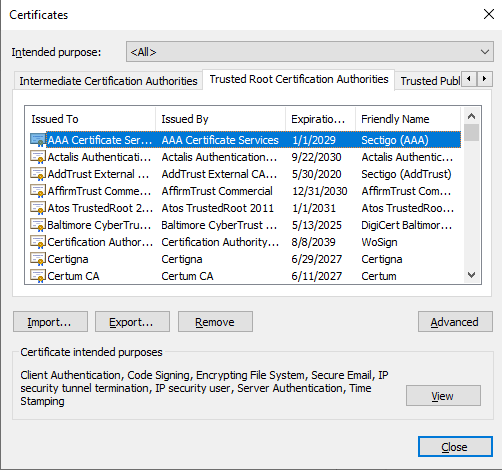This screenshot has width=502, height=470.
Task: Sort by the Friendly Name column header
Action: [408, 119]
